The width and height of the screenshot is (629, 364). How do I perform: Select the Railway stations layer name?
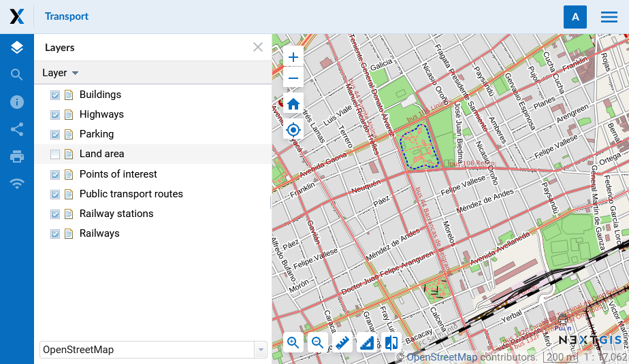[116, 213]
